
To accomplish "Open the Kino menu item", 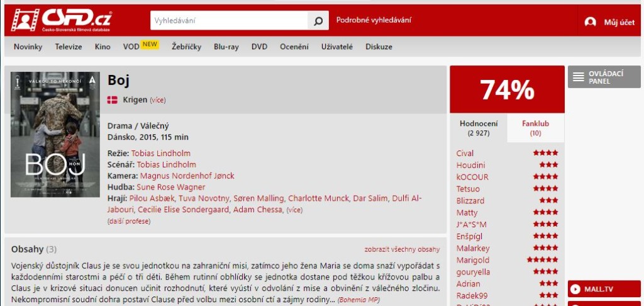I will point(103,47).
